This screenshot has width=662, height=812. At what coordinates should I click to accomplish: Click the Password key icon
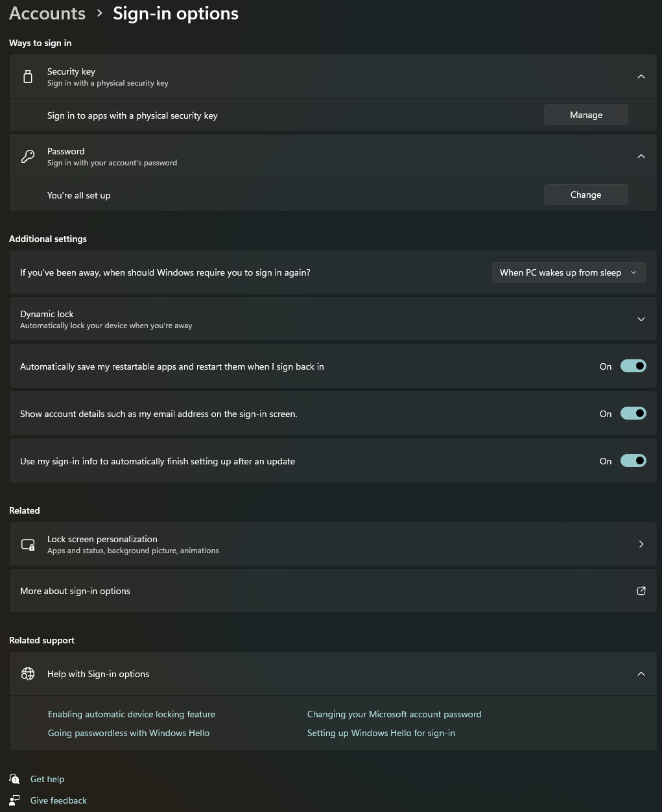[28, 156]
